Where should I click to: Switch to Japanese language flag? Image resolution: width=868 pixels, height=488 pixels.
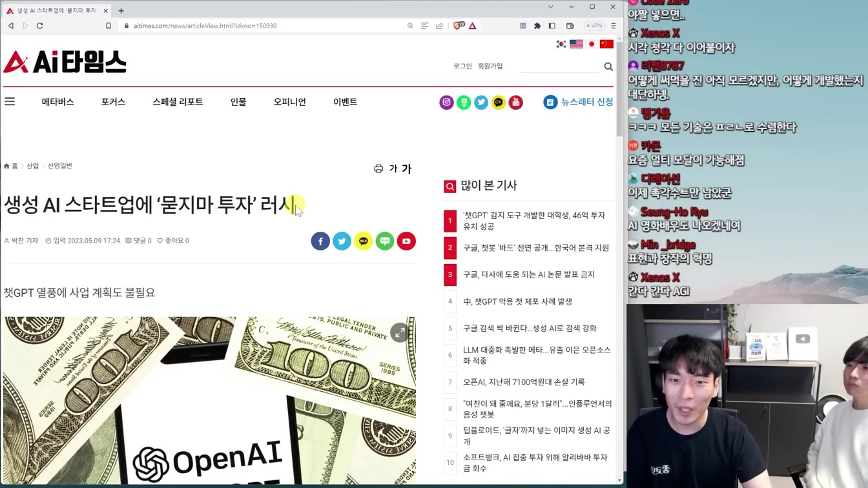(591, 44)
